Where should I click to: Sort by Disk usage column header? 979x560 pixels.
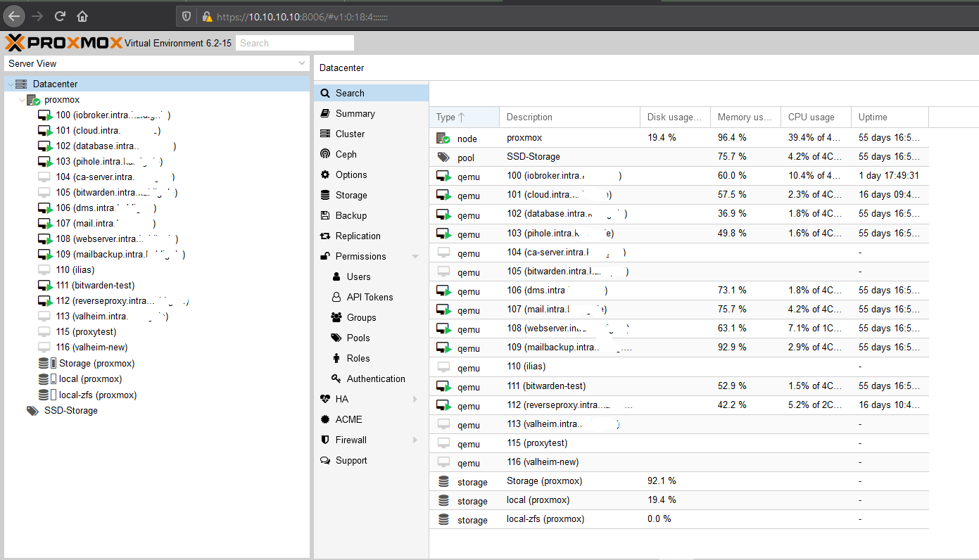coord(675,117)
